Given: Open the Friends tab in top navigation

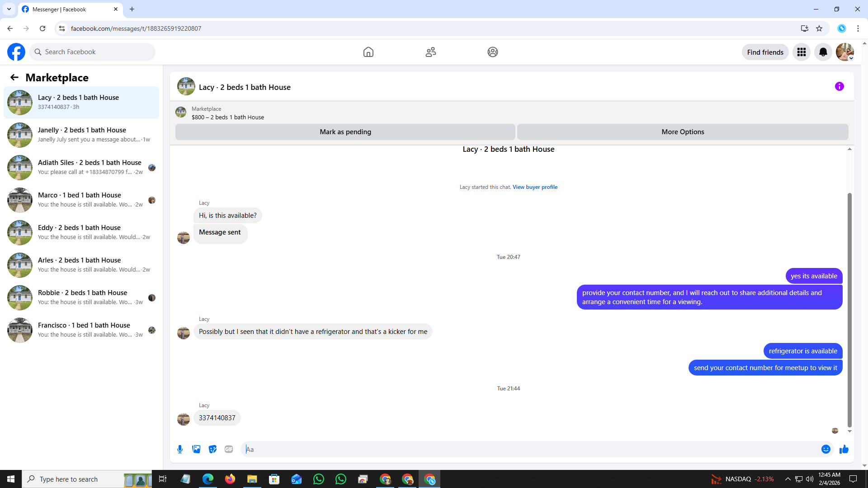Looking at the screenshot, I should point(430,52).
